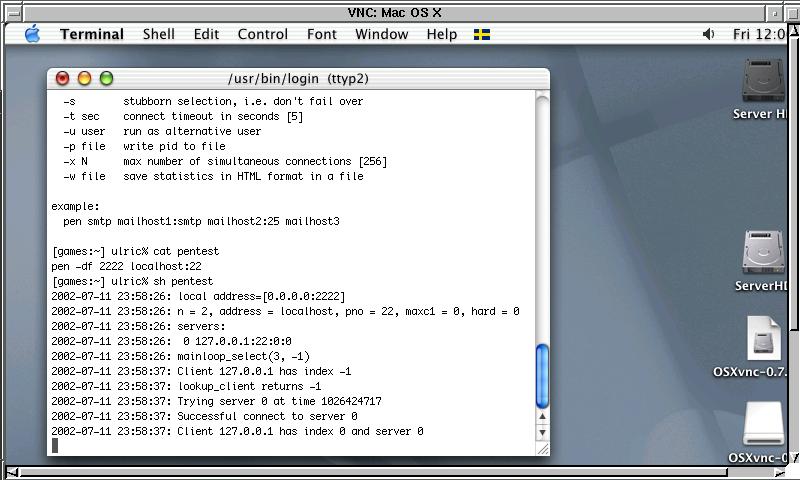Open the Window menu

pyautogui.click(x=382, y=34)
